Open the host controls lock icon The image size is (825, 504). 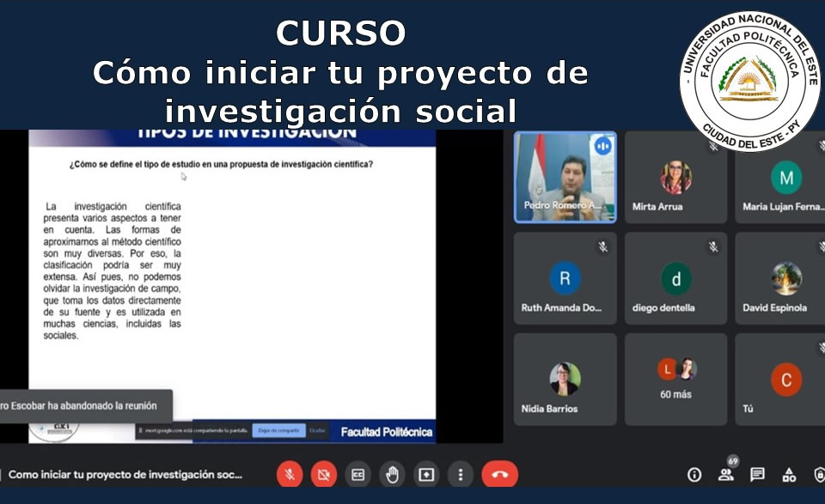coord(819,475)
